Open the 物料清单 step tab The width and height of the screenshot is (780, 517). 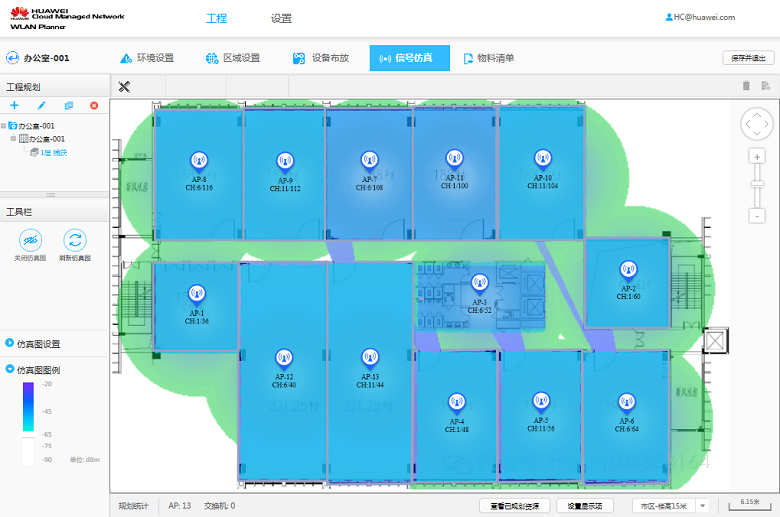[488, 58]
